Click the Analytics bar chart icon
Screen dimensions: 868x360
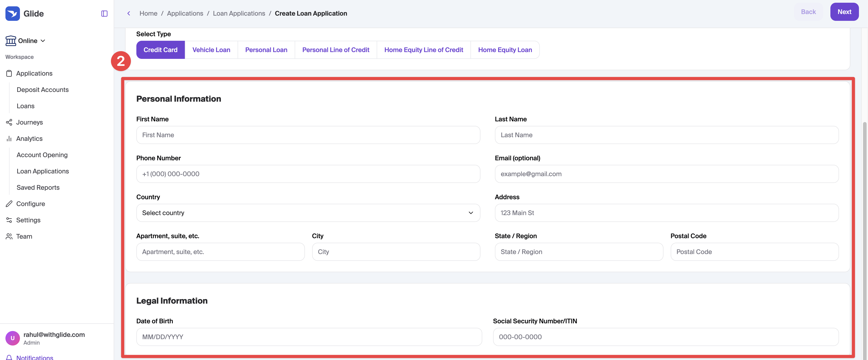tap(9, 139)
